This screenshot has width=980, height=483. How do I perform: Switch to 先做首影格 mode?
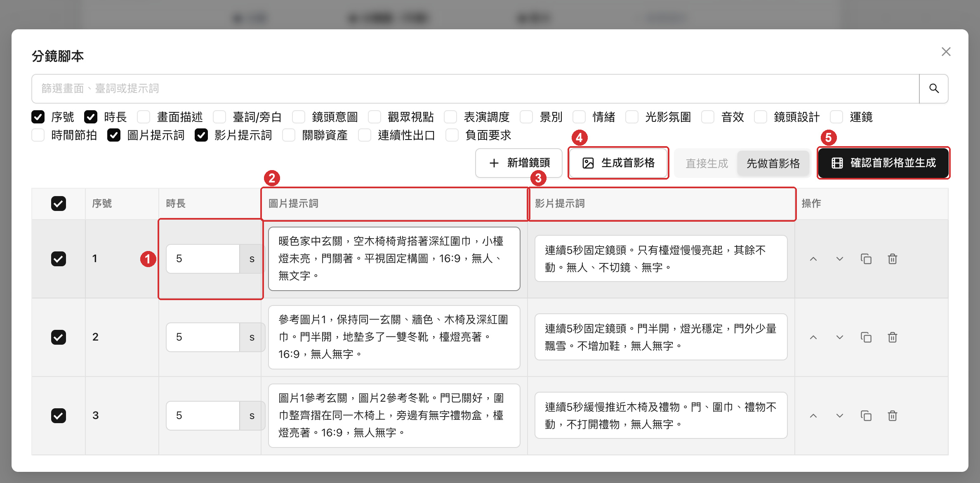pyautogui.click(x=773, y=163)
